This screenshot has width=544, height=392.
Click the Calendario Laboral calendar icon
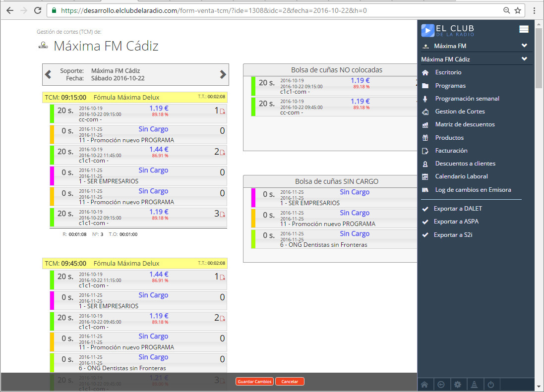point(425,177)
